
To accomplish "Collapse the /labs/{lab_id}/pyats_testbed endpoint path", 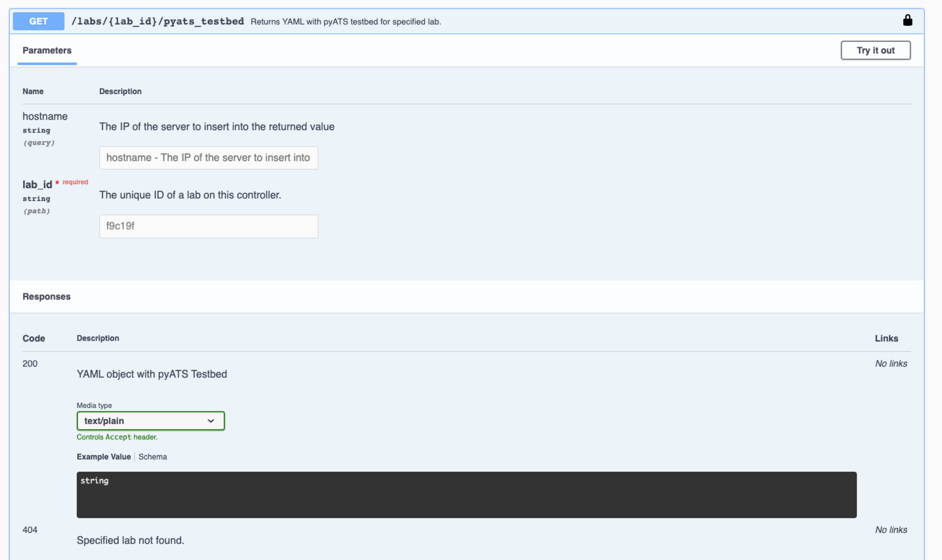I will pos(157,21).
